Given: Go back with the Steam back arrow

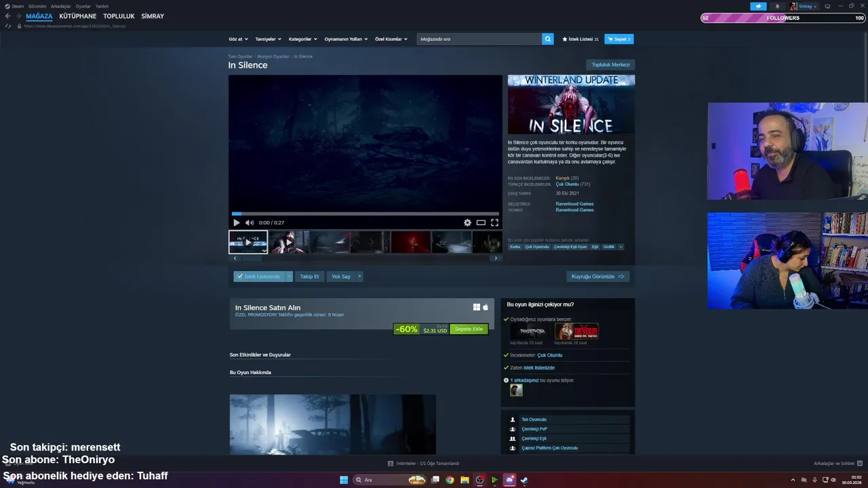Looking at the screenshot, I should tap(7, 16).
